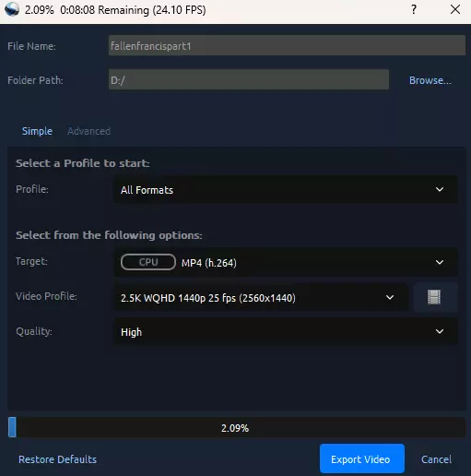Screen dimensions: 471x476
Task: Click the Browse... folder link
Action: (430, 80)
